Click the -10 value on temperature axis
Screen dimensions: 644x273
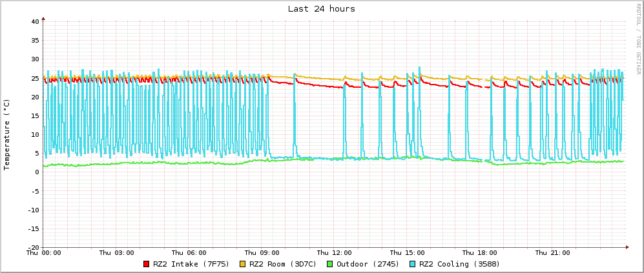(32, 210)
